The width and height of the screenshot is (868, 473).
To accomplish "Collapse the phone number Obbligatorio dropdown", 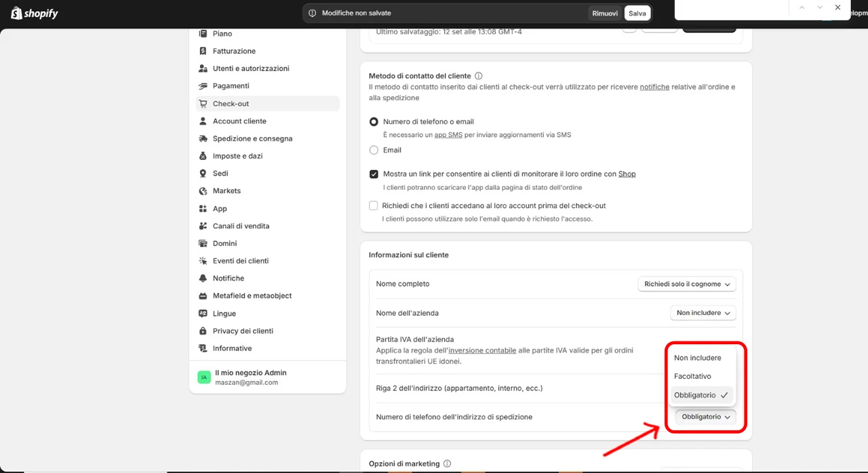I will tap(705, 417).
